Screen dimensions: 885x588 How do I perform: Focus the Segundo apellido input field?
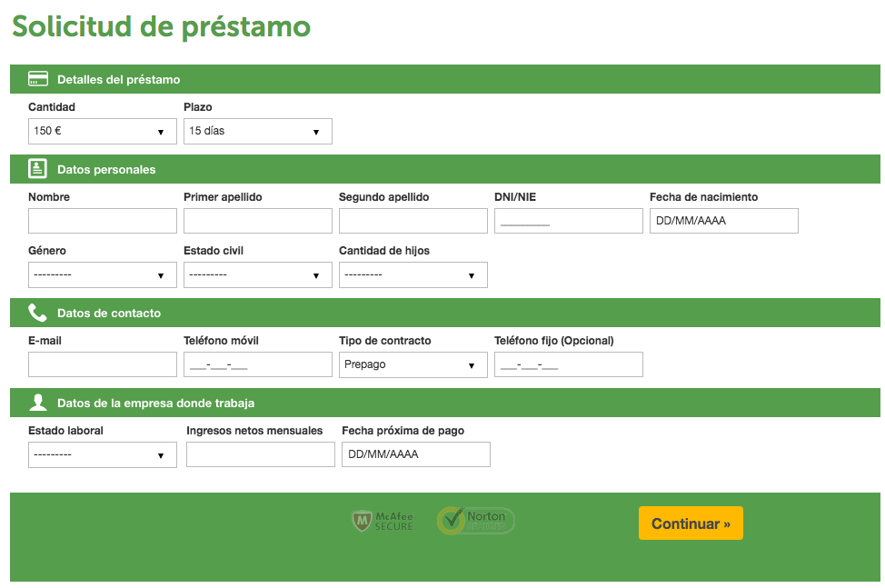coord(413,221)
